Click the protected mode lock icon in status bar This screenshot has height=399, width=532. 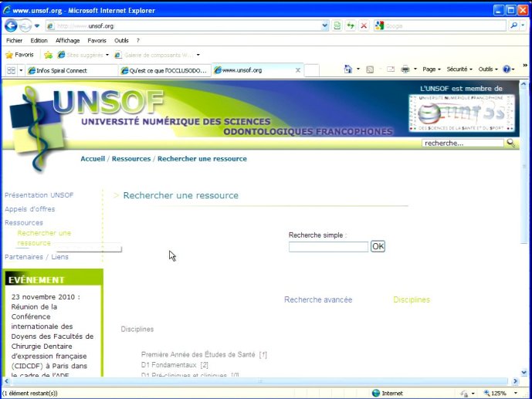tap(464, 394)
